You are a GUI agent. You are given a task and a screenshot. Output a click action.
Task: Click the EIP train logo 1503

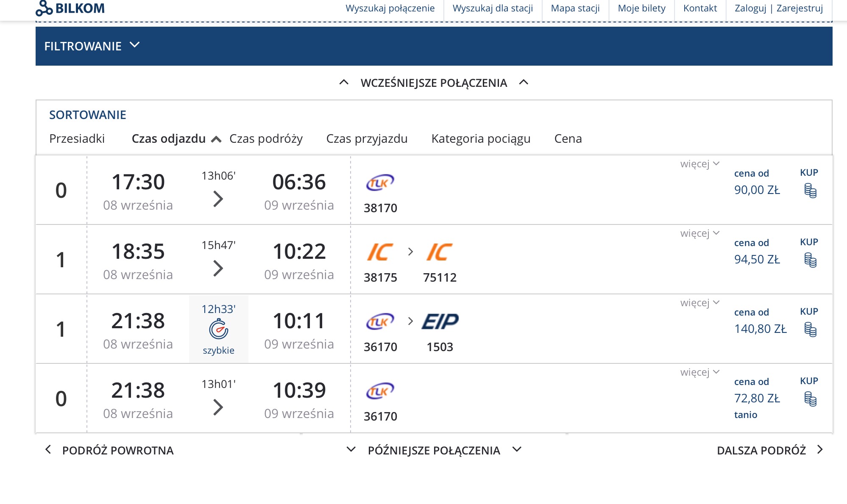pos(440,321)
